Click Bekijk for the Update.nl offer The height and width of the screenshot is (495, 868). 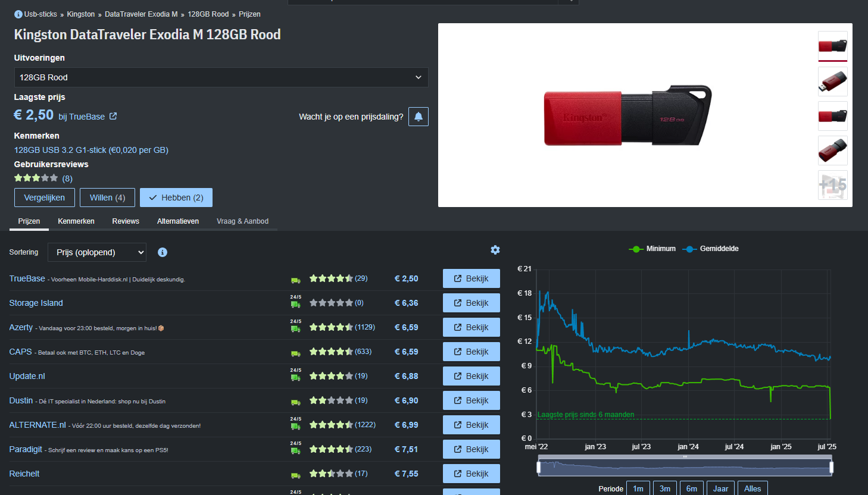tap(472, 376)
